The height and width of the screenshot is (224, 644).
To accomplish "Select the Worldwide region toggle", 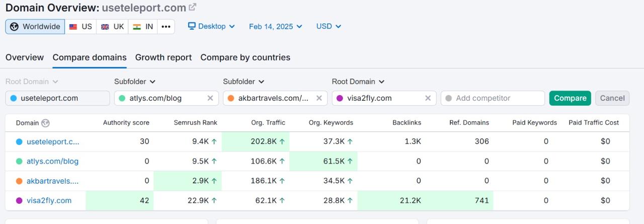I will pos(35,27).
